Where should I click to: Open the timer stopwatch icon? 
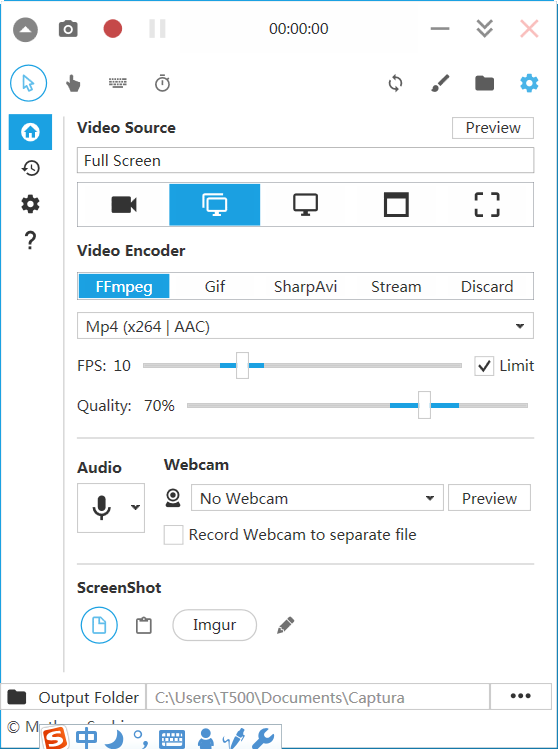tap(162, 84)
